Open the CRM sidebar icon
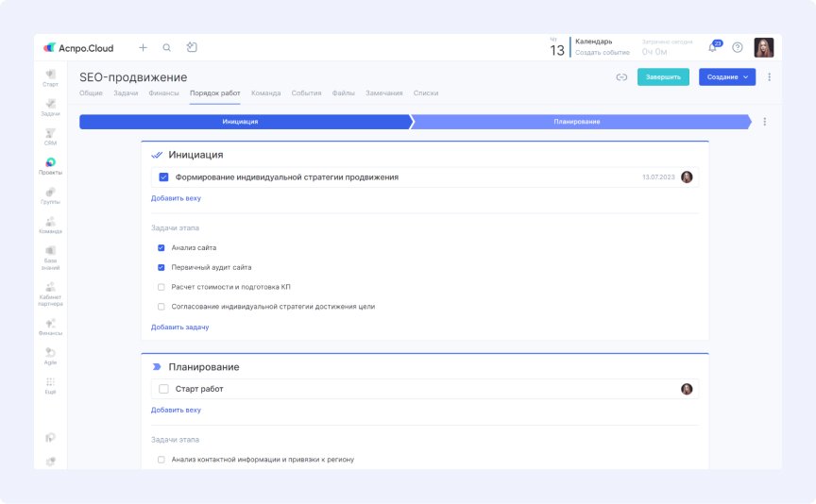 click(50, 137)
